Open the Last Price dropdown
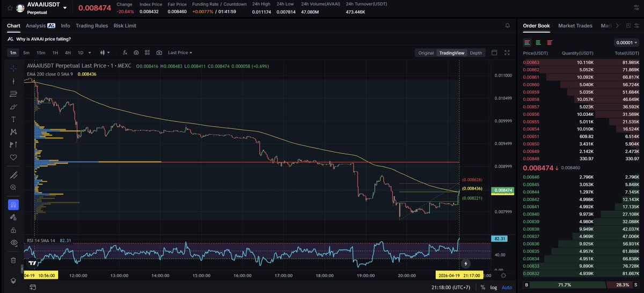The height and width of the screenshot is (293, 644). pos(180,53)
